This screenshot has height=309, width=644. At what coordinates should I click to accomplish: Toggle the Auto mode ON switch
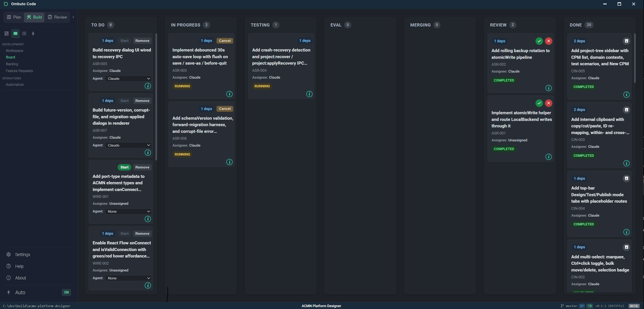(x=66, y=292)
